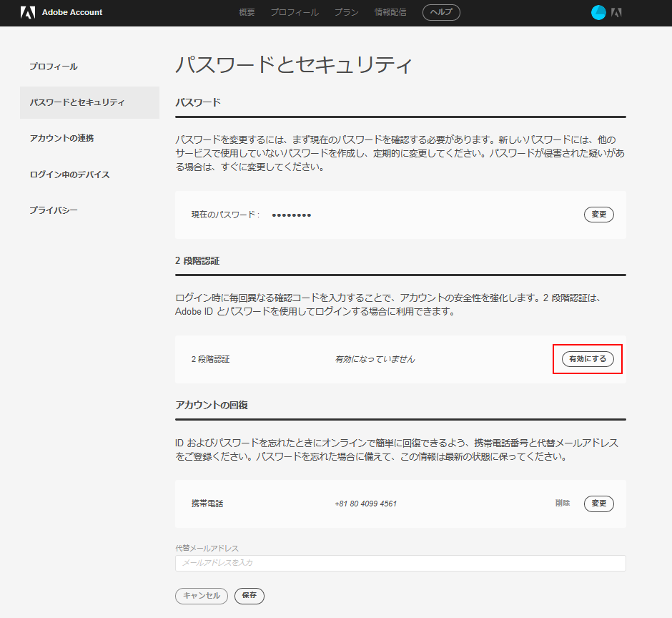Click the ヘルプ button in the header
This screenshot has width=672, height=618.
click(x=441, y=12)
